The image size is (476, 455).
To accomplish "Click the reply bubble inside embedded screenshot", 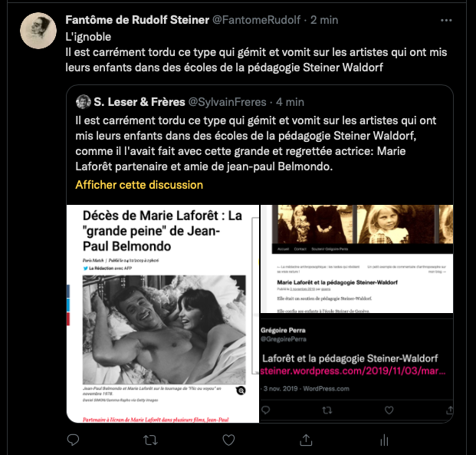I will [x=265, y=410].
